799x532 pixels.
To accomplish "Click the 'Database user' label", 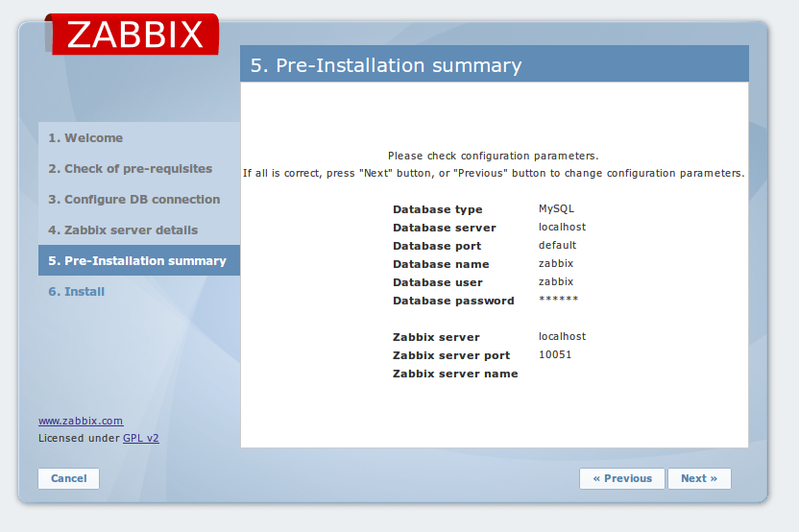I will tap(438, 282).
